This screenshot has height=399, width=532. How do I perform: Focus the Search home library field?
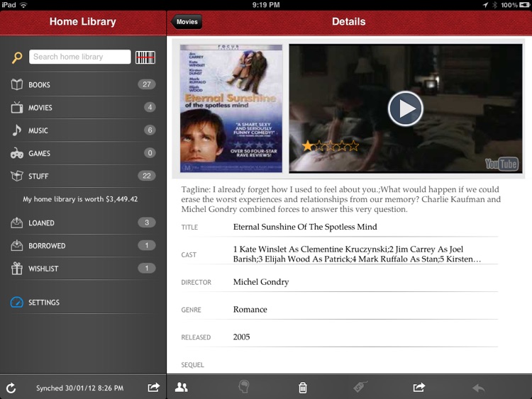coord(79,57)
